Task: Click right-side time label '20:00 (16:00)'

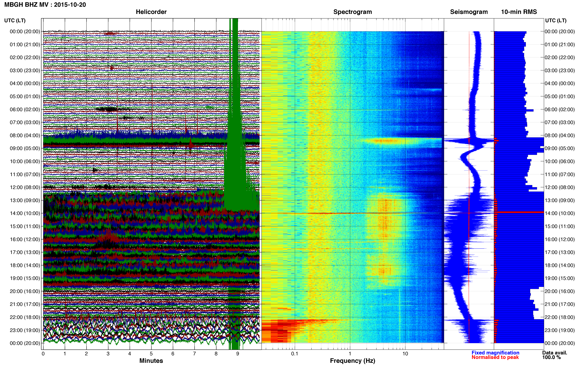Action: [x=560, y=291]
